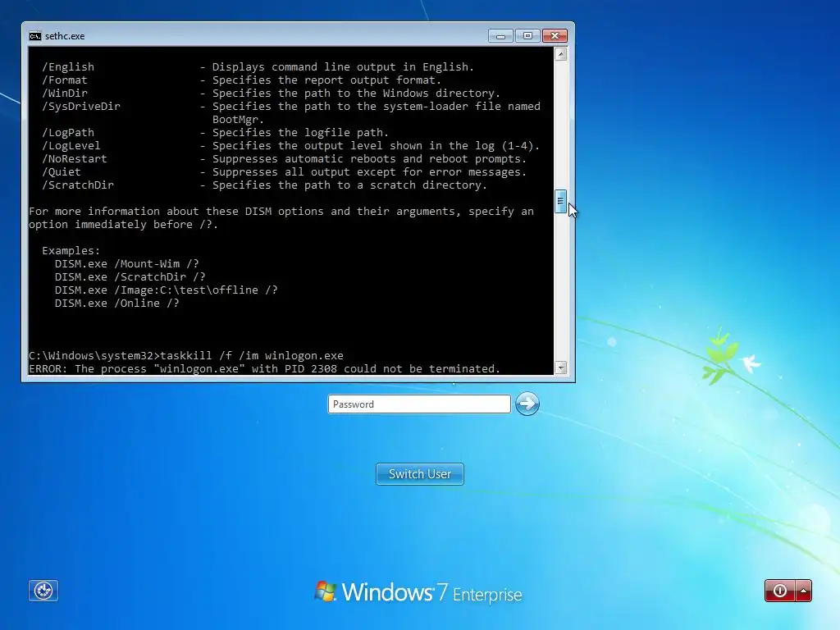This screenshot has width=840, height=630.
Task: Click 'Specifies the logfile path.' description
Action: click(300, 133)
